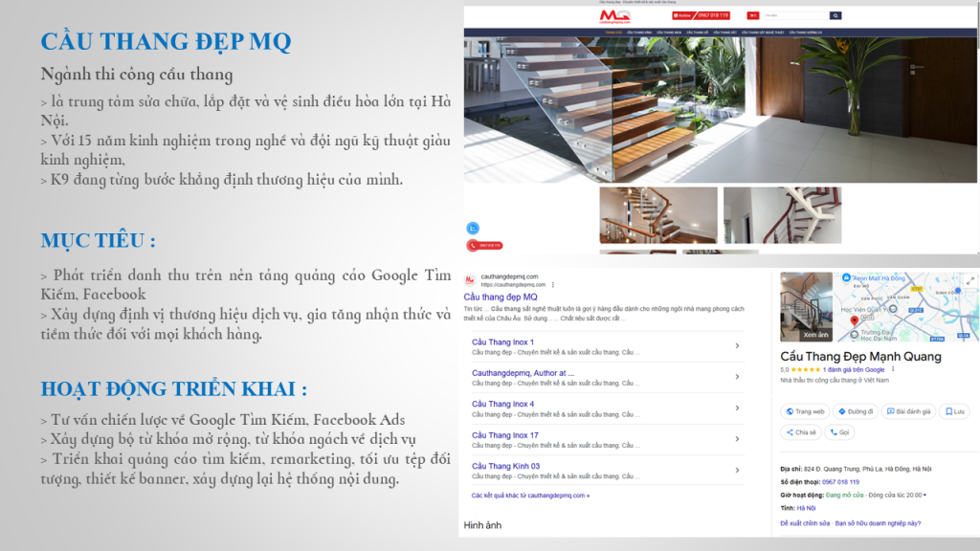Click the MỤC TIÊU slide heading
The height and width of the screenshot is (551, 980).
99,240
